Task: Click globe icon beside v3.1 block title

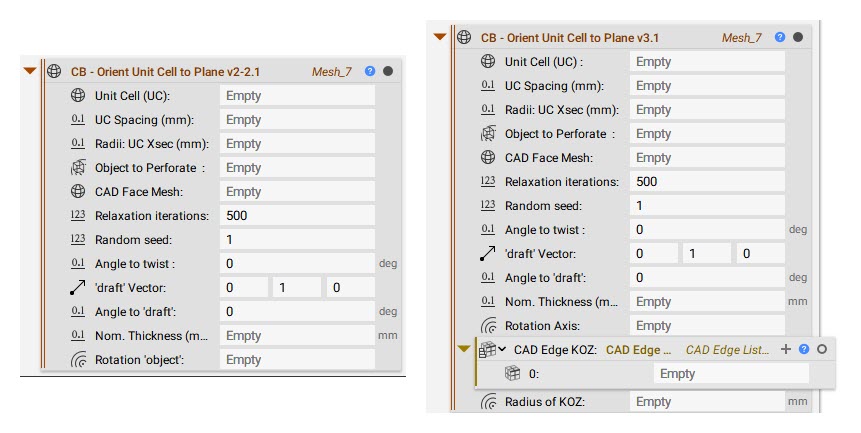Action: [464, 37]
